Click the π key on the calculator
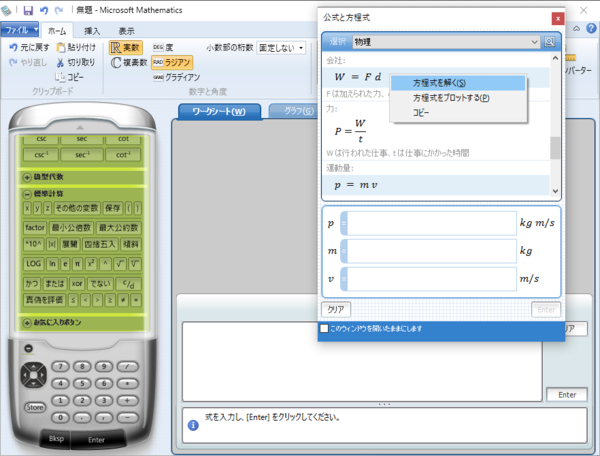This screenshot has height=456, width=600. (77, 264)
